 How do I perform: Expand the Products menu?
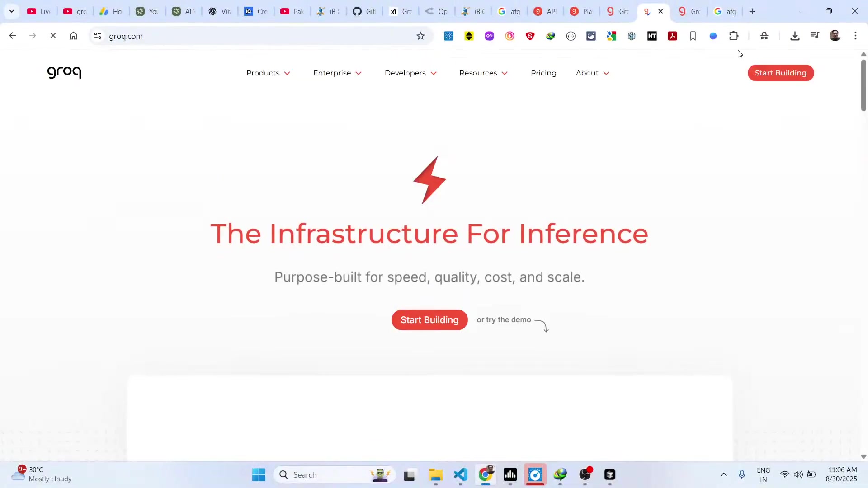coord(268,73)
